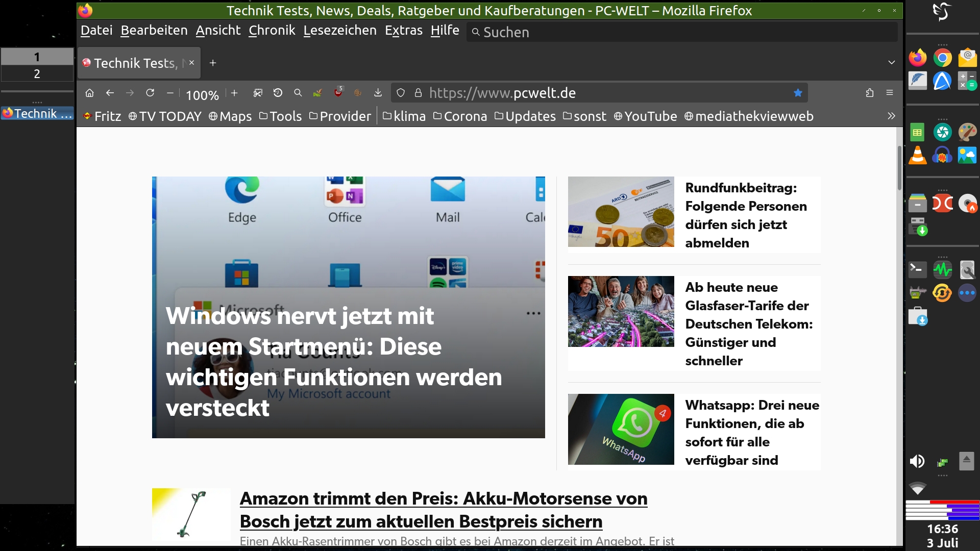Expand the Updates bookmark folder
This screenshot has height=551, width=980.
pyautogui.click(x=525, y=116)
